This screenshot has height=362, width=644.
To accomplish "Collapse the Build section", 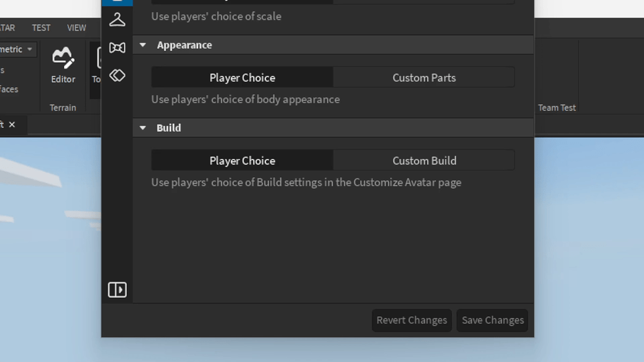I will point(142,128).
